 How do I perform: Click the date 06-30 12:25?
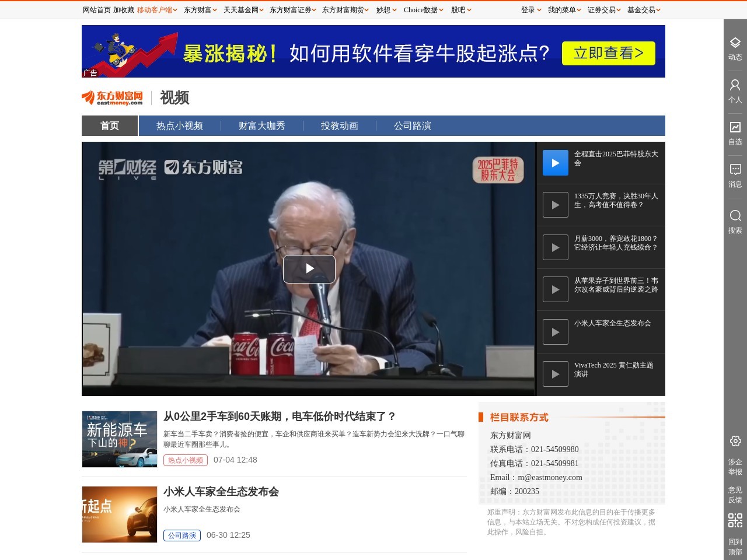click(228, 535)
